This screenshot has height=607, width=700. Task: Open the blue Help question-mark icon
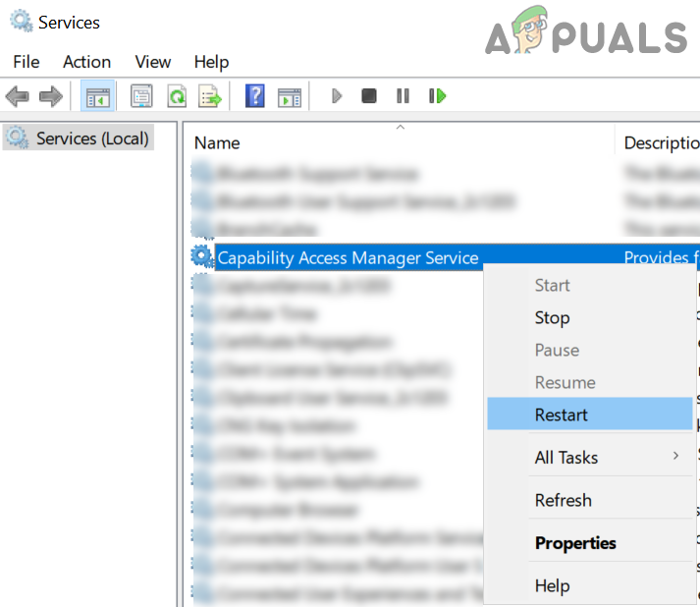(255, 96)
